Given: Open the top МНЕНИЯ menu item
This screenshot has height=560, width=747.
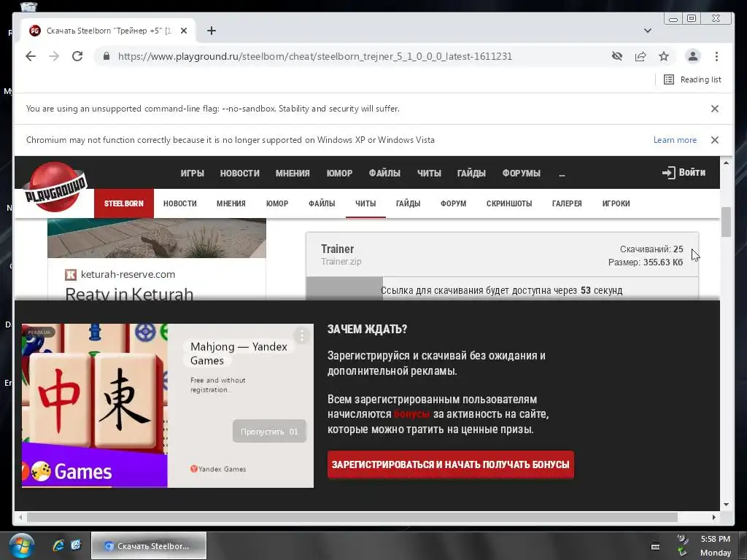Looking at the screenshot, I should point(293,174).
